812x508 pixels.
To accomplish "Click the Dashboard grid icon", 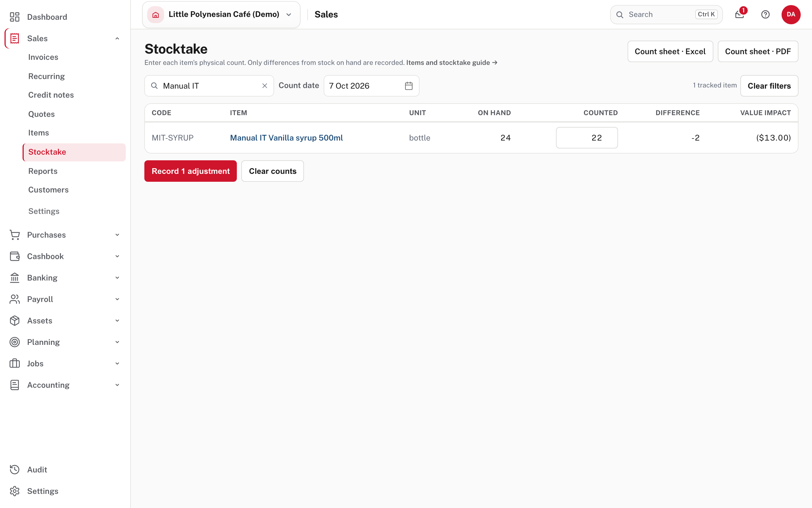I will [x=15, y=17].
